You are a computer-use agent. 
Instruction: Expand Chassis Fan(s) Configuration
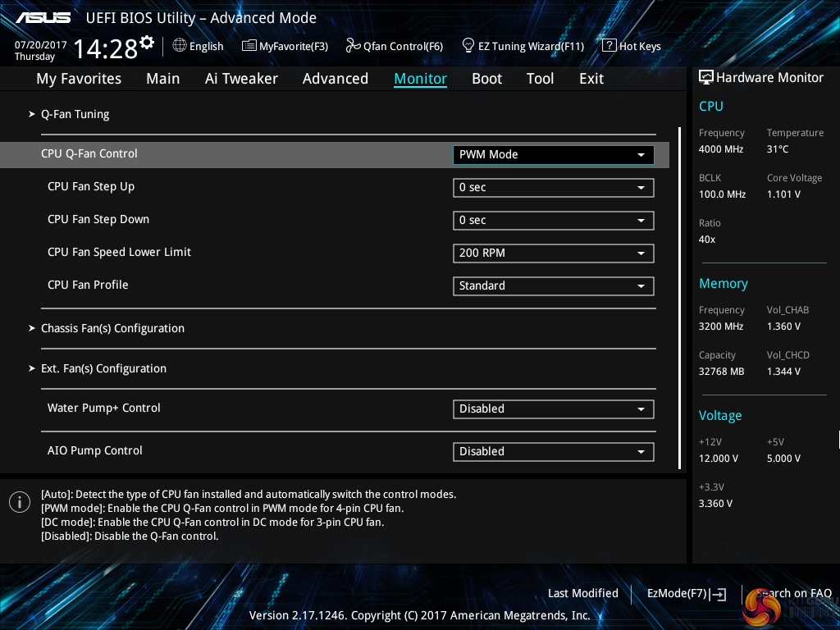[112, 328]
